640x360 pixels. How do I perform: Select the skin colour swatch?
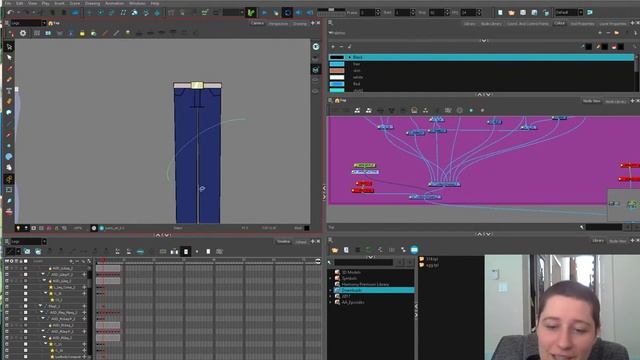pos(337,71)
